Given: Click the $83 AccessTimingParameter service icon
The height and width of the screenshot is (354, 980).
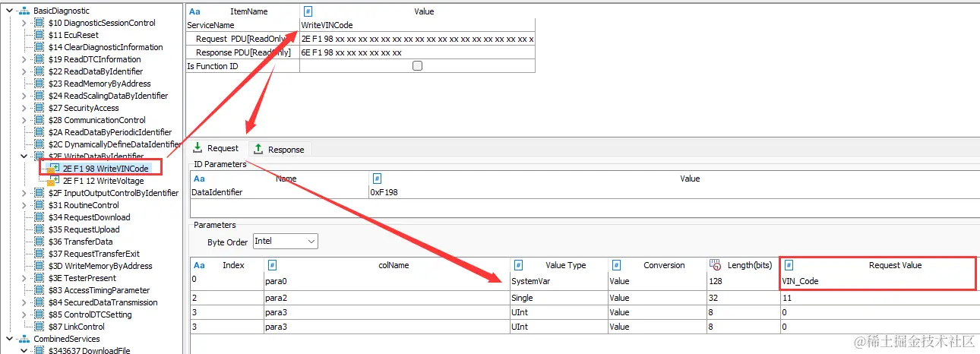Looking at the screenshot, I should (40, 290).
